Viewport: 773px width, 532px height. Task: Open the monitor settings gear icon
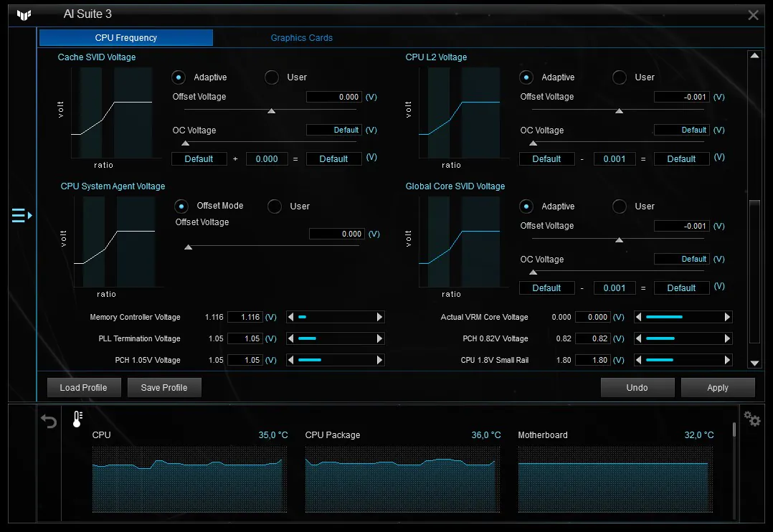751,419
